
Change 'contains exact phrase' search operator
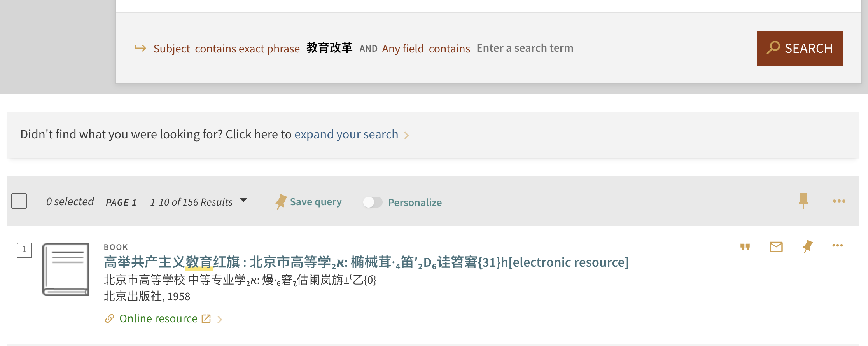[x=247, y=49]
